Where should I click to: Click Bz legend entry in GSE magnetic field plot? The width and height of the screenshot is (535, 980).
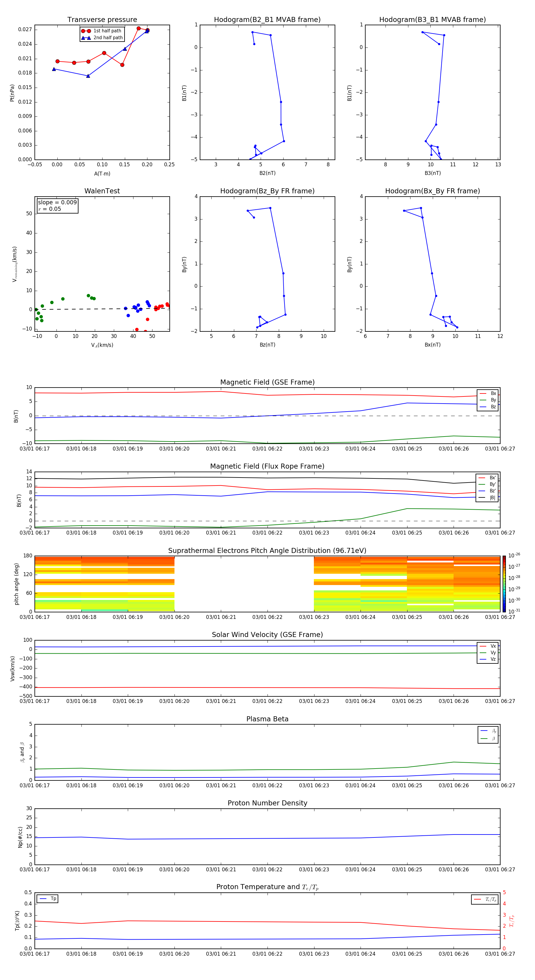point(488,407)
